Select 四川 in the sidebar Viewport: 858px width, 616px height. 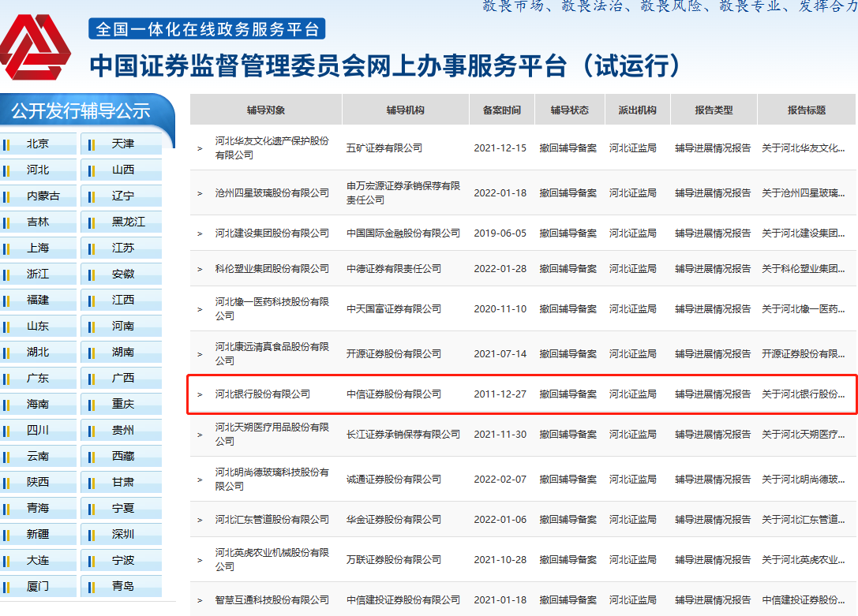point(39,430)
